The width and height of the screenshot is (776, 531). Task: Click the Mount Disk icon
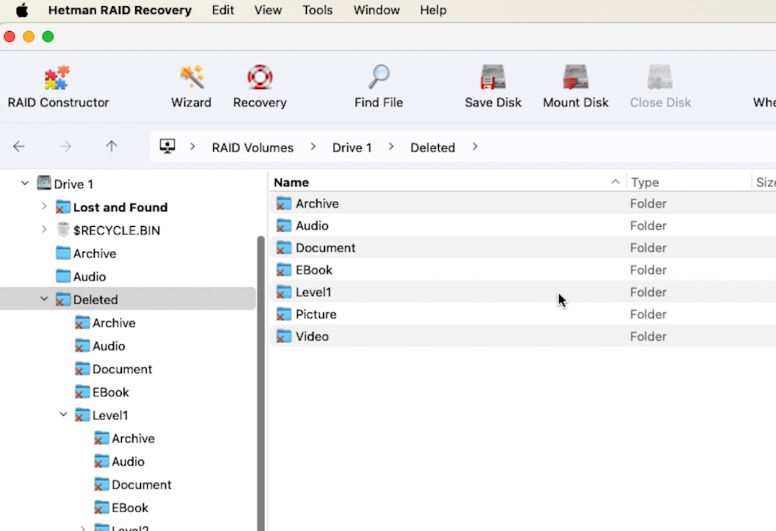click(576, 78)
